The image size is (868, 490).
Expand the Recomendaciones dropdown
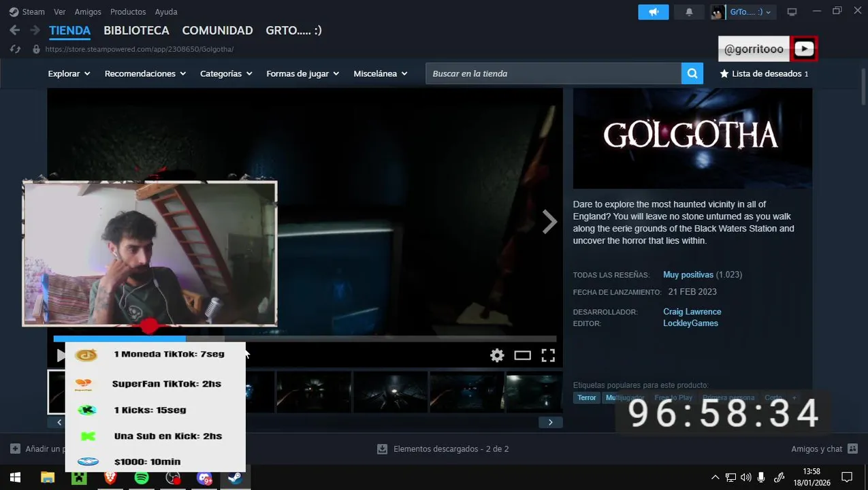click(x=145, y=73)
